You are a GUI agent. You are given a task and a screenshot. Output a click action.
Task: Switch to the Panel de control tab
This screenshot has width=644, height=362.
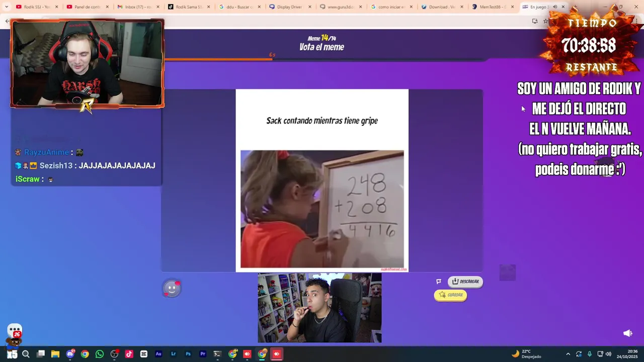pyautogui.click(x=87, y=7)
